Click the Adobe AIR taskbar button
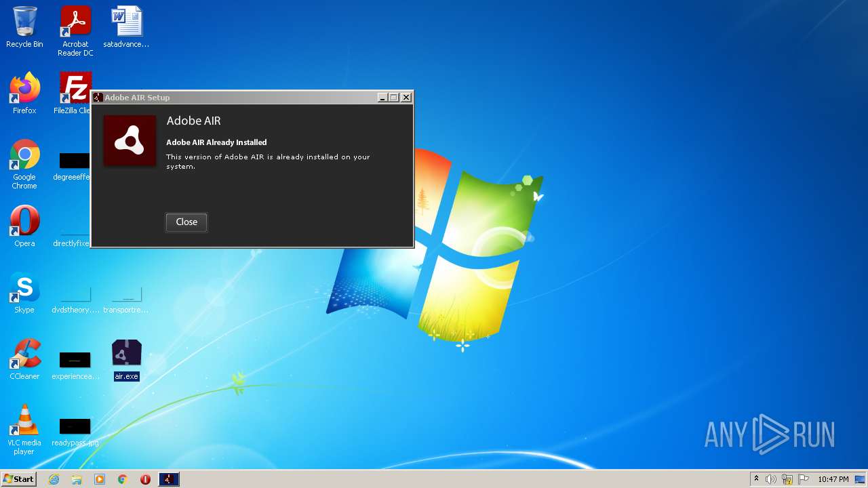868x488 pixels. click(169, 479)
